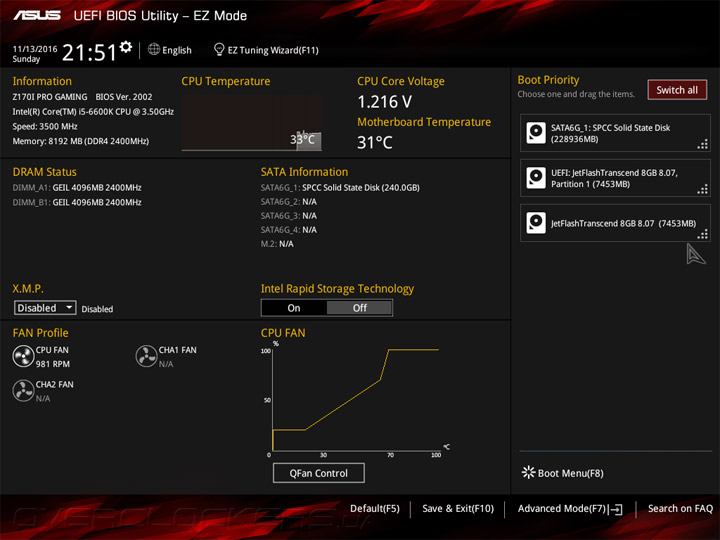Click the globe language icon
The image size is (720, 540).
[x=154, y=49]
